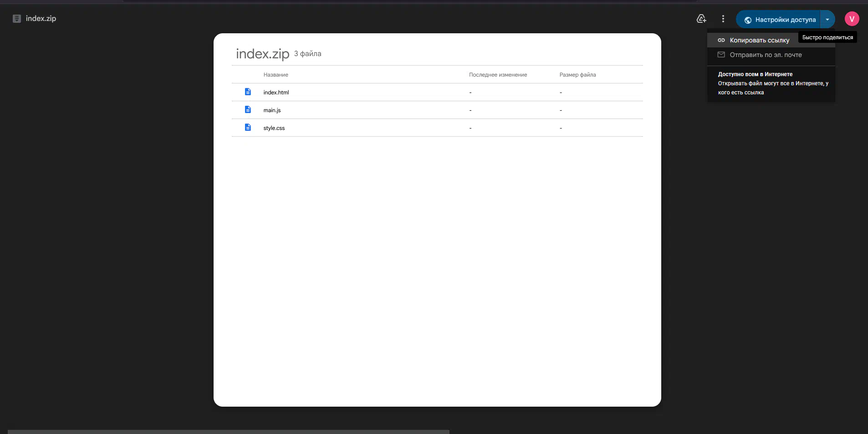Open the style.css file entry
Viewport: 868px width, 434px height.
pos(274,128)
